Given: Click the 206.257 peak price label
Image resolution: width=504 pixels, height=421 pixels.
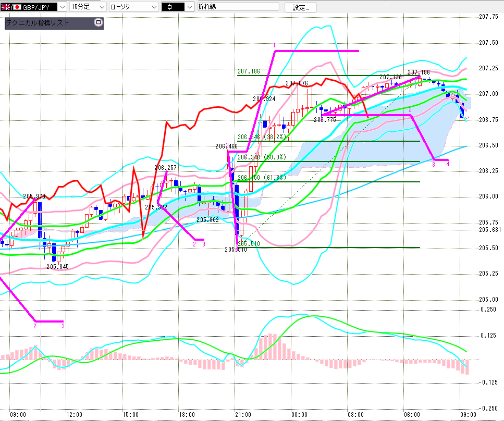Looking at the screenshot, I should tap(166, 167).
